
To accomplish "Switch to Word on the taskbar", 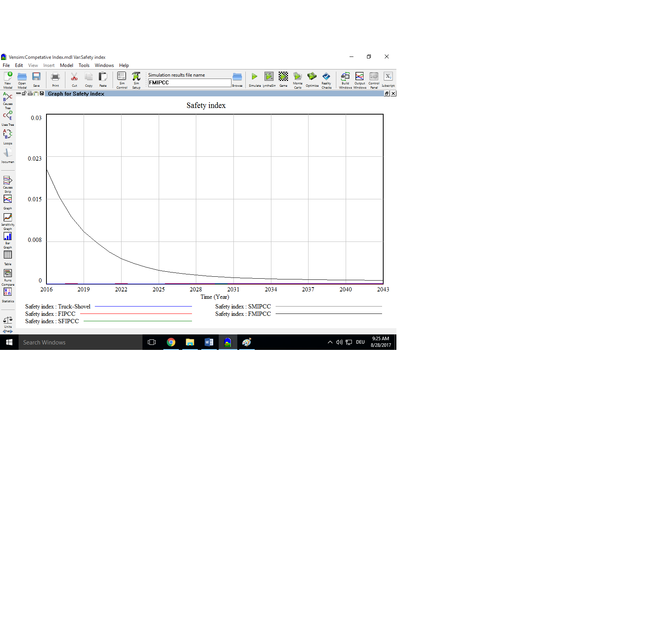I will [x=209, y=342].
